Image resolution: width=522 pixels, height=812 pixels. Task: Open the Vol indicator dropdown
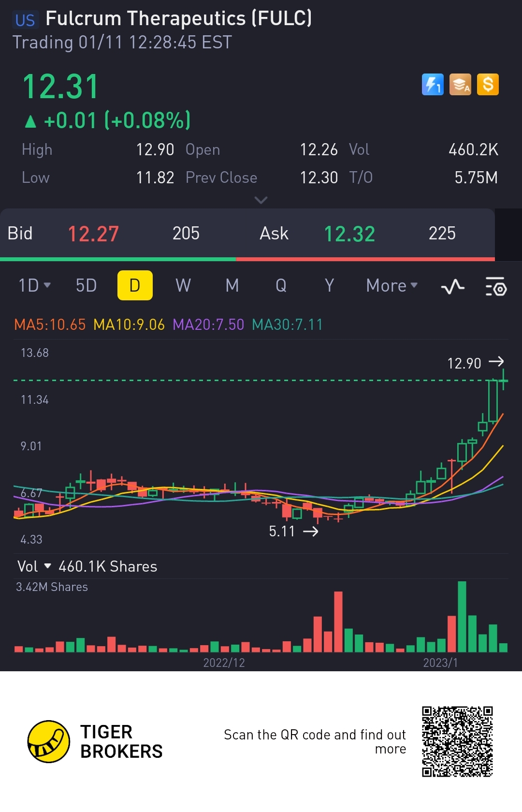pos(34,566)
